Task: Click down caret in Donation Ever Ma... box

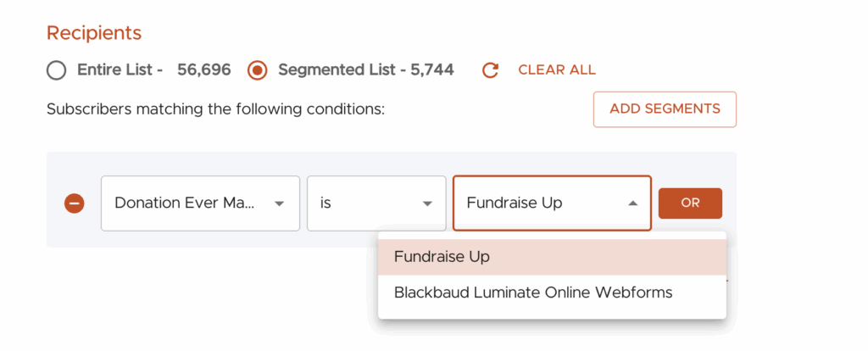Action: tap(278, 203)
